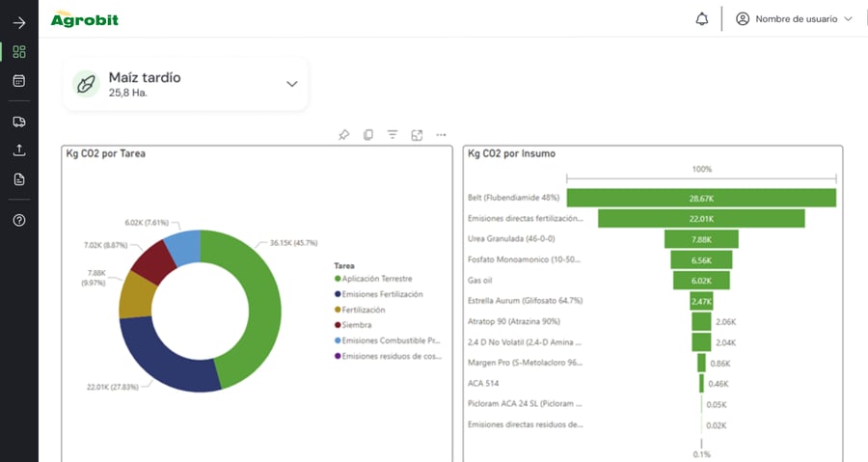
Task: Click Fertilización legend entry
Action: pyautogui.click(x=360, y=310)
